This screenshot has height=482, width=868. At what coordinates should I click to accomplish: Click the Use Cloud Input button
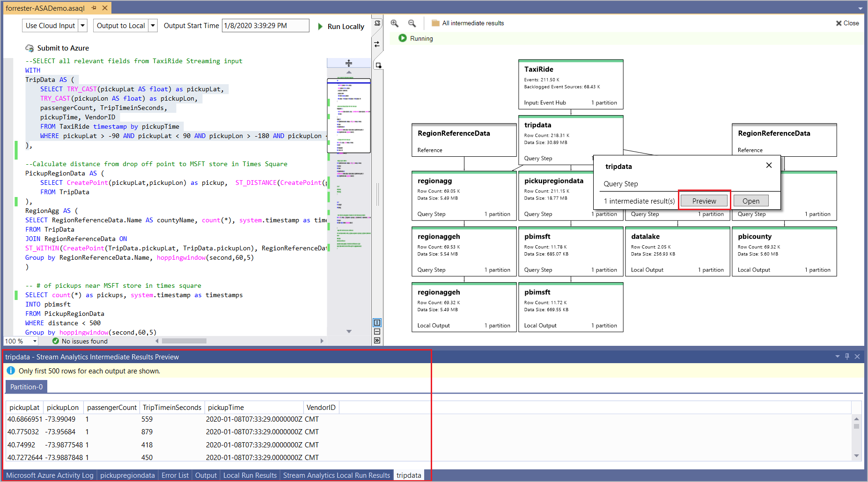tap(50, 25)
